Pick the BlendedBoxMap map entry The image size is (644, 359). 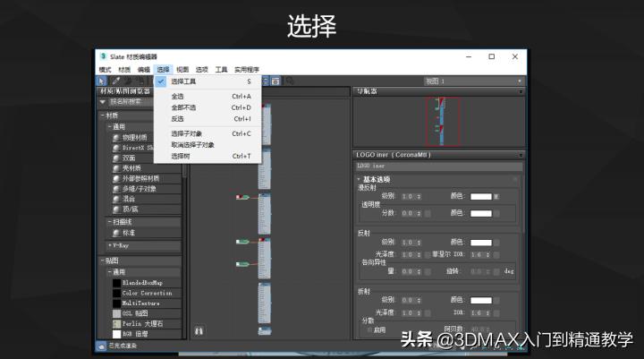tap(142, 283)
